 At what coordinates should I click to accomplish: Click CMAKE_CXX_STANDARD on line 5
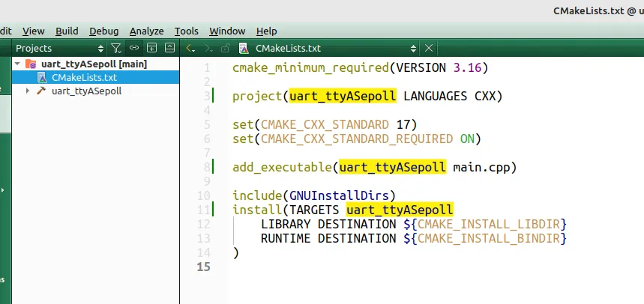point(325,125)
